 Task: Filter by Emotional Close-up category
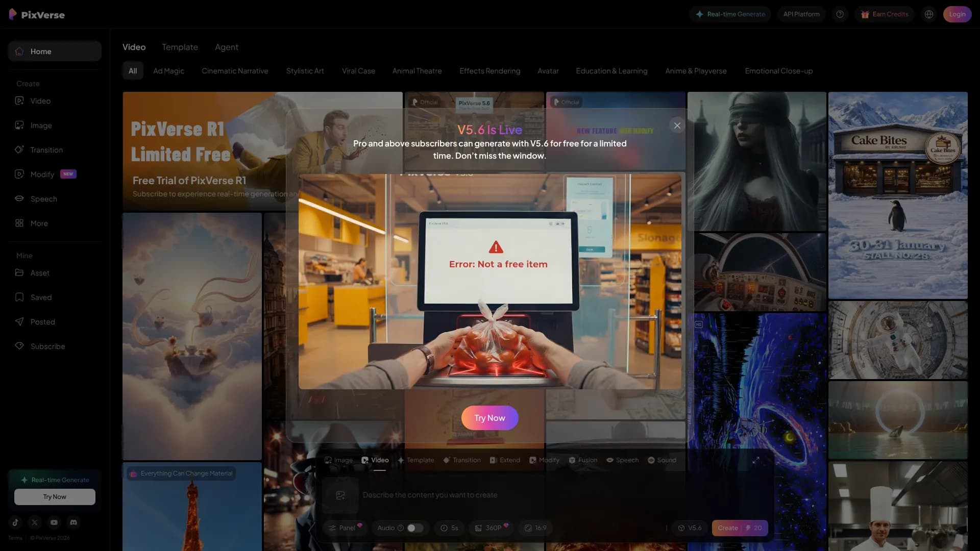pyautogui.click(x=779, y=71)
